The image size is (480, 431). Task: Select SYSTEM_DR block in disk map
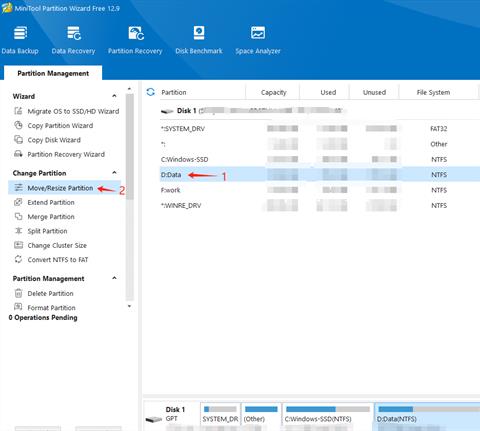pyautogui.click(x=220, y=416)
